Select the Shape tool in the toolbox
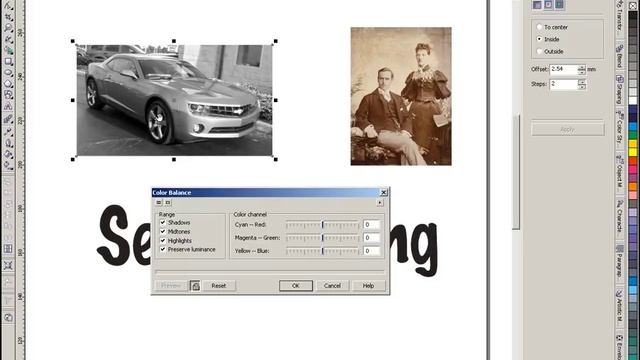 [x=8, y=7]
